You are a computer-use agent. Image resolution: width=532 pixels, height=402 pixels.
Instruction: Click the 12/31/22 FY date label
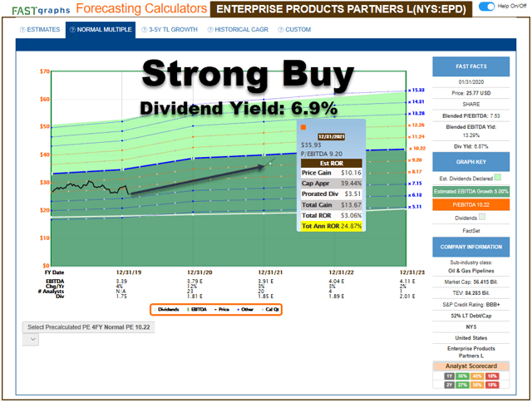[x=341, y=272]
